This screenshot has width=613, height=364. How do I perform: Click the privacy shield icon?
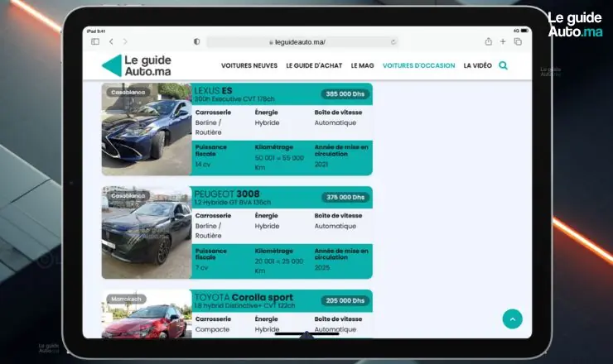click(x=196, y=41)
